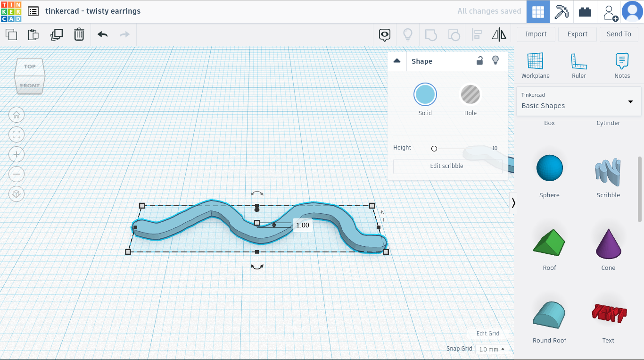Click the Edit Grid button
Viewport: 644px width, 360px height.
(x=488, y=334)
